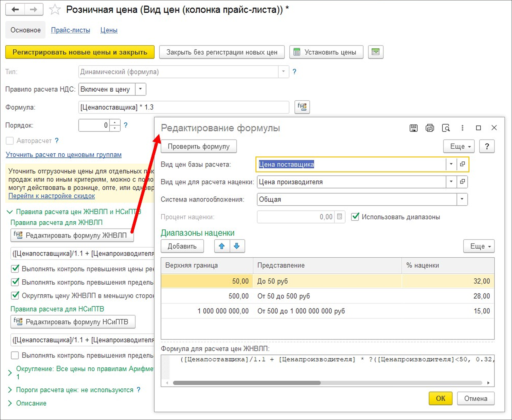The image size is (512, 420).
Task: Open Правило расчета НДС dropdown
Action: [140, 89]
